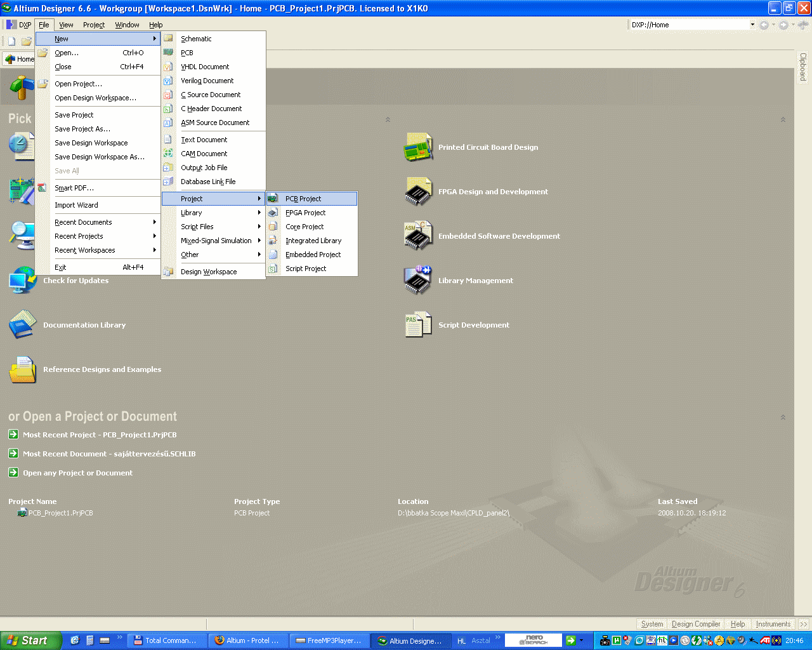This screenshot has height=650, width=812.
Task: Click the C Source Document icon
Action: (x=168, y=94)
